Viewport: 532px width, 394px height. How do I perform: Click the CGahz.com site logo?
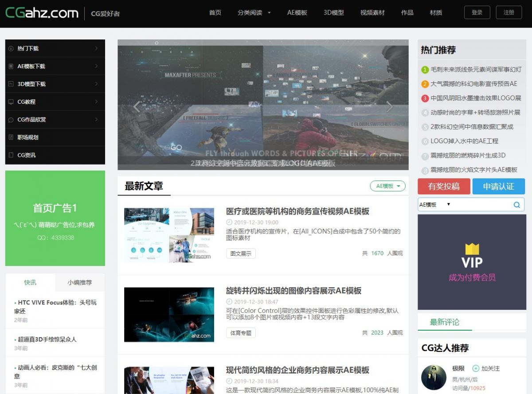[x=42, y=13]
